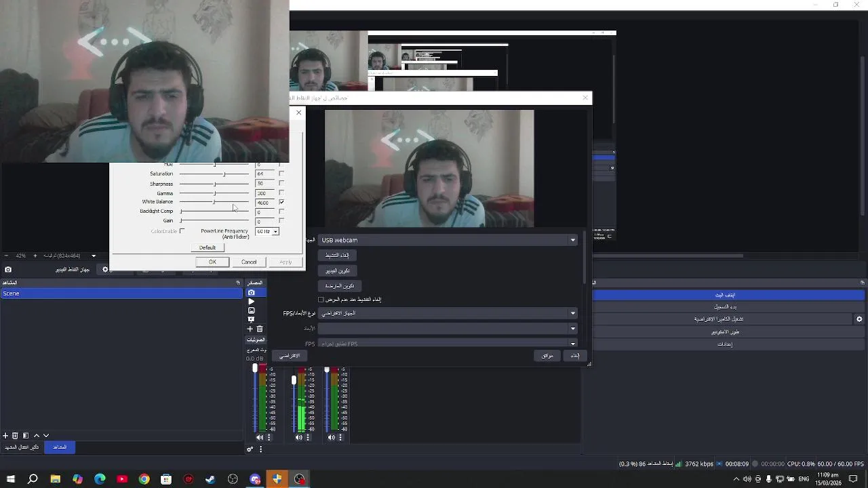This screenshot has width=868, height=488.
Task: Open preview scale dropdown arrow near 42%
Action: coord(94,256)
